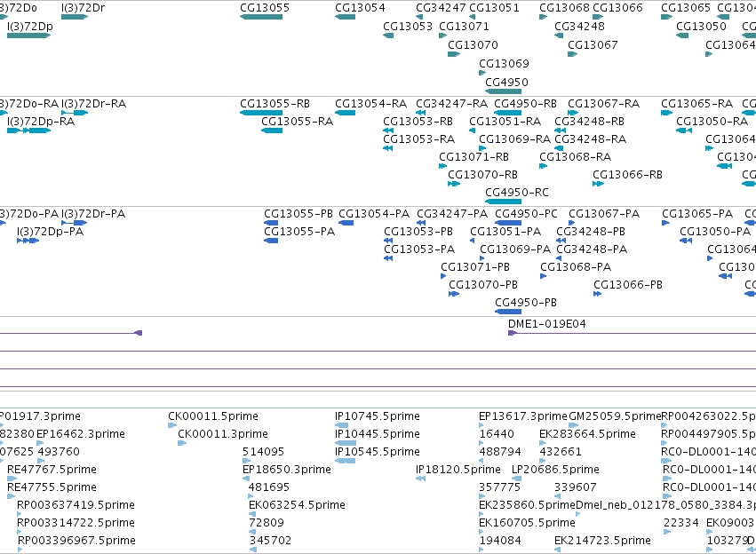Click the CG13054-PA protein label
This screenshot has height=554, width=756.
[x=374, y=214]
